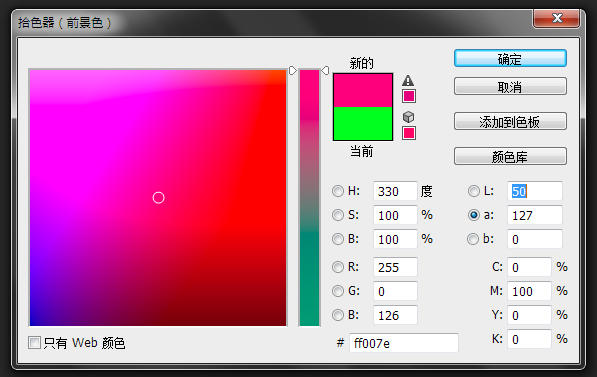This screenshot has height=377, width=597.
Task: Click the Lab a field showing 127
Action: click(535, 215)
